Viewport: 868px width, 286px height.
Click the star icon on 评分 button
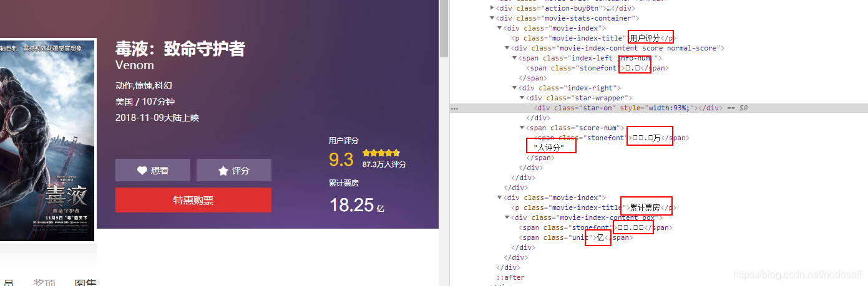223,170
